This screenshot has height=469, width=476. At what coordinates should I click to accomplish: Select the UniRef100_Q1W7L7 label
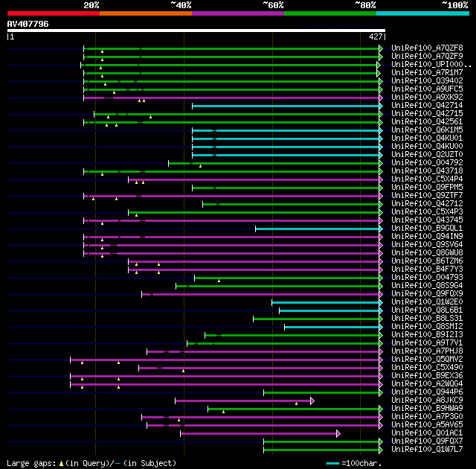[427, 450]
